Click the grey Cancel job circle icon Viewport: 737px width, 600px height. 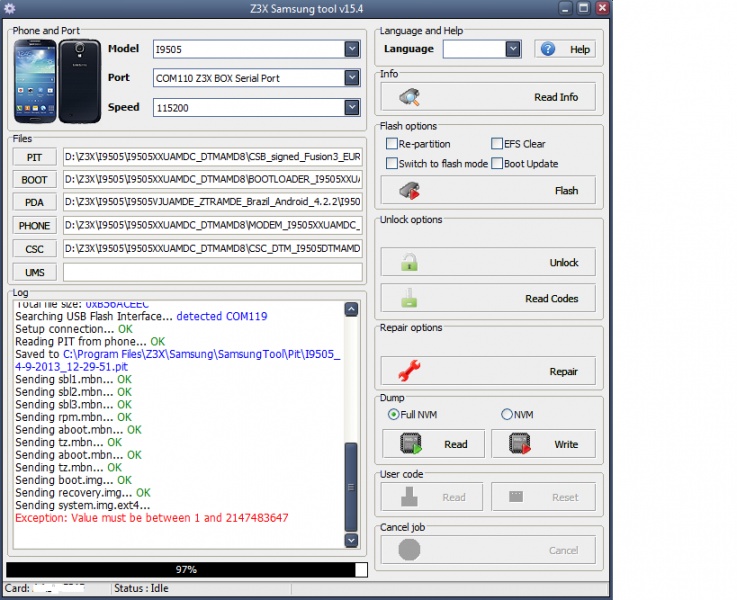409,550
